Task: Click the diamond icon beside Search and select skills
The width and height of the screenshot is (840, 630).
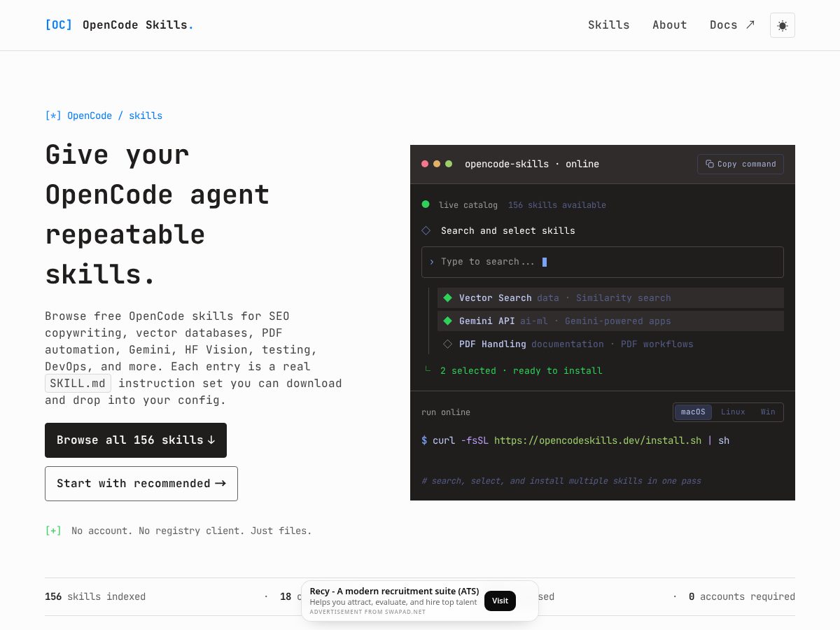Action: pyautogui.click(x=426, y=230)
